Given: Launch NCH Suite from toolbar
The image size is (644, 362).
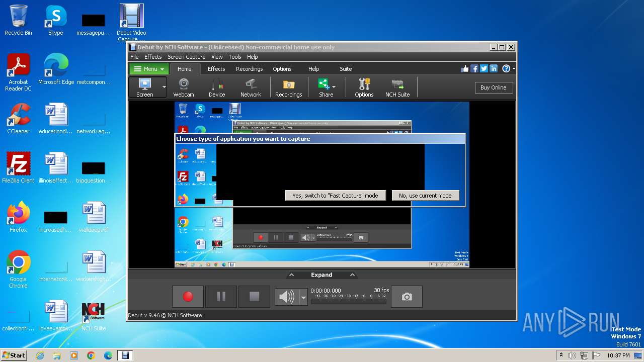Looking at the screenshot, I should (x=397, y=87).
